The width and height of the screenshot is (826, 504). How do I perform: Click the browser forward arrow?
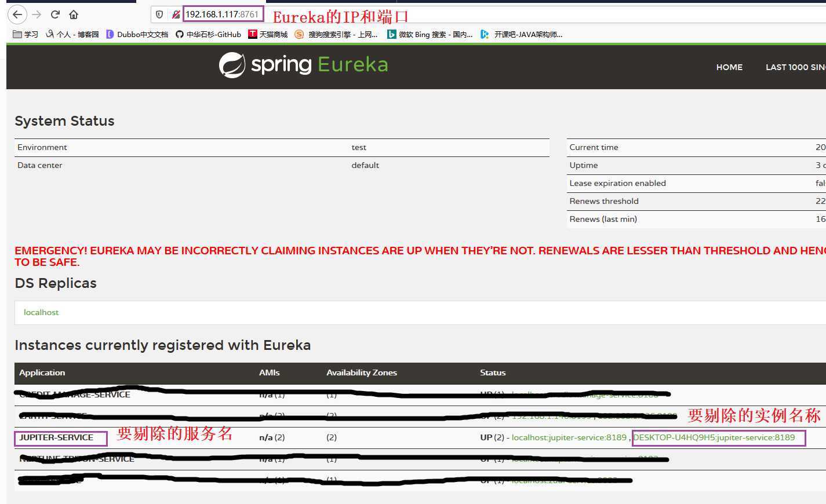pyautogui.click(x=37, y=14)
